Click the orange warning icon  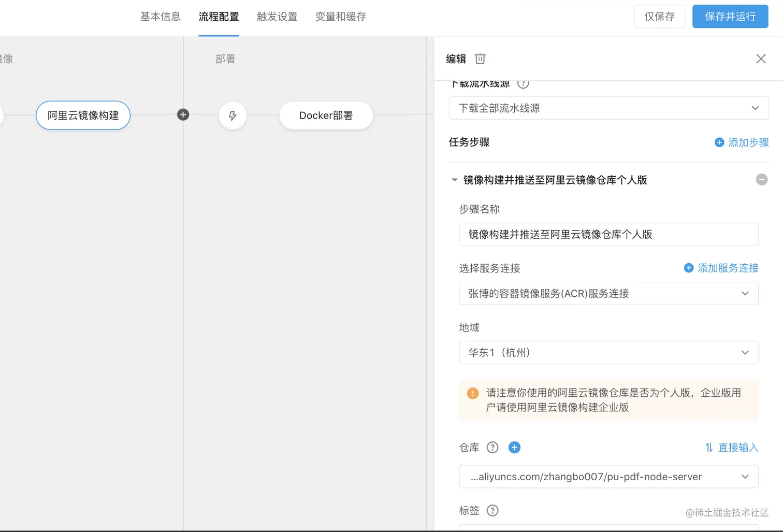point(473,393)
